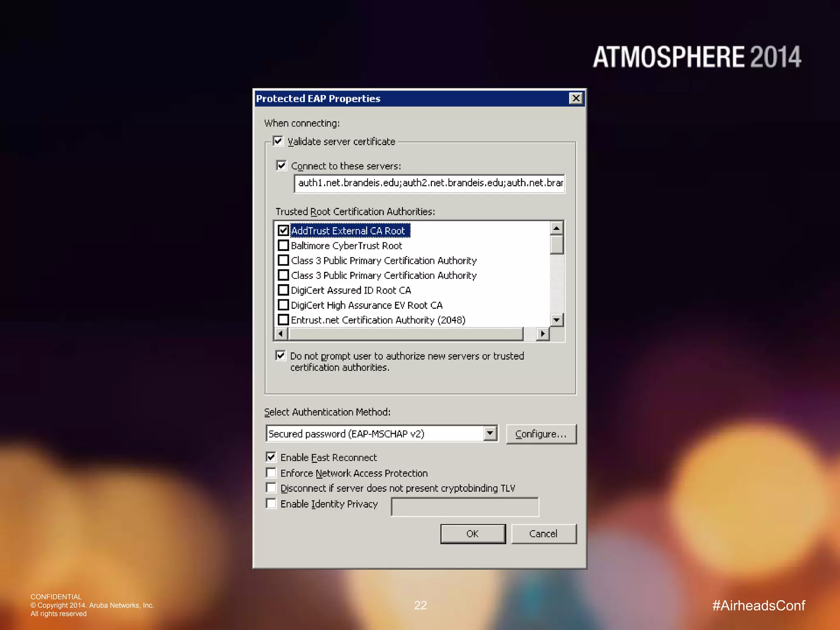Check Baltimore CyberTrust Root
Screen dimensions: 840x630
pyautogui.click(x=283, y=246)
